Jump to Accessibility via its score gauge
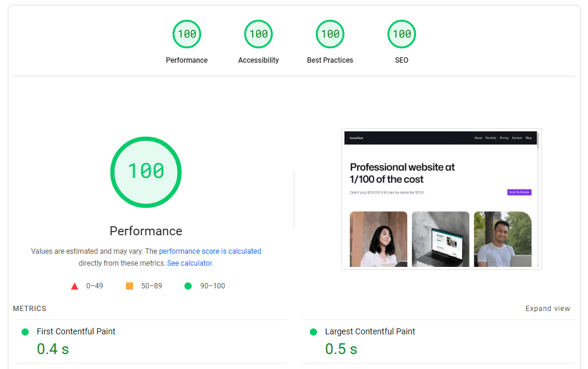Image resolution: width=588 pixels, height=369 pixels. tap(258, 34)
